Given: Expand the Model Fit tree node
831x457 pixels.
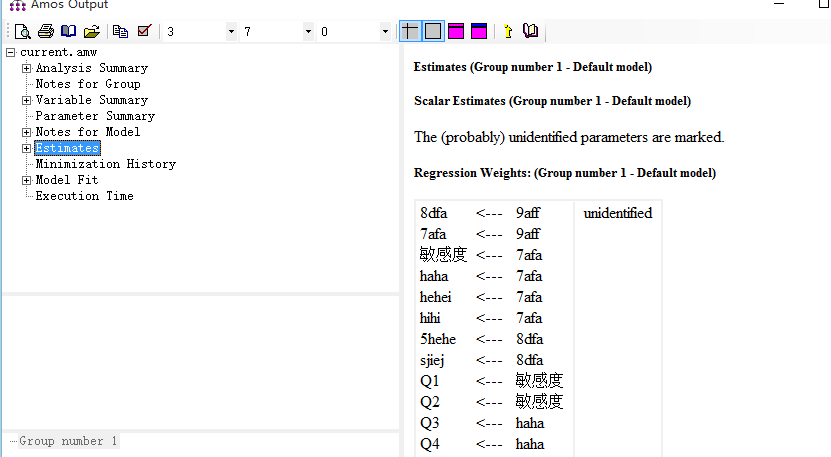Looking at the screenshot, I should [x=26, y=180].
